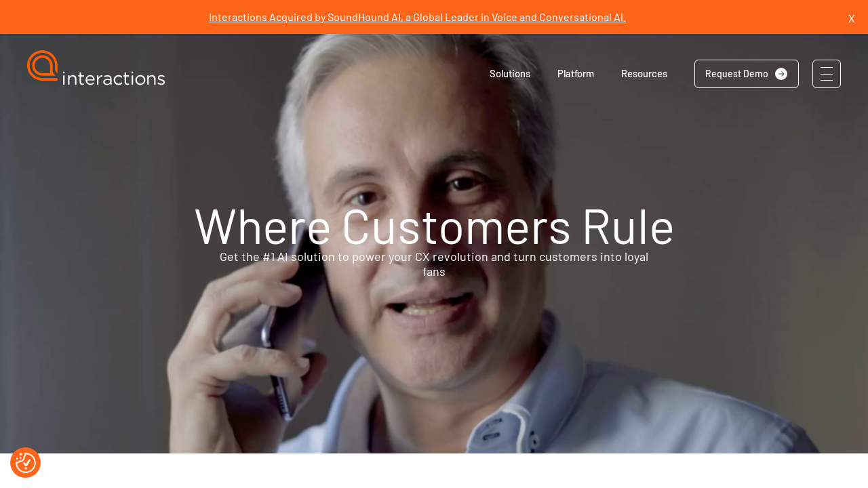This screenshot has width=868, height=488.
Task: Expand the Solutions navigation menu
Action: (510, 74)
